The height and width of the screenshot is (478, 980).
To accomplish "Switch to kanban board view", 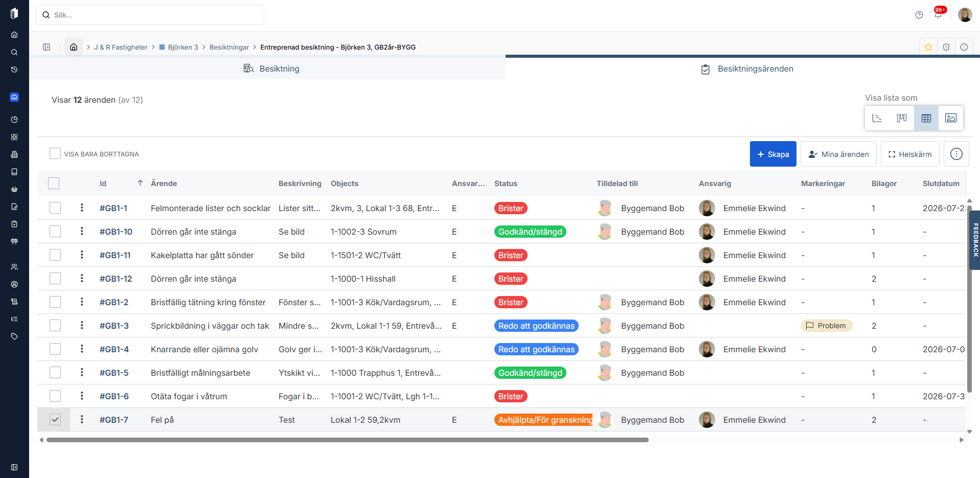I will click(x=902, y=118).
